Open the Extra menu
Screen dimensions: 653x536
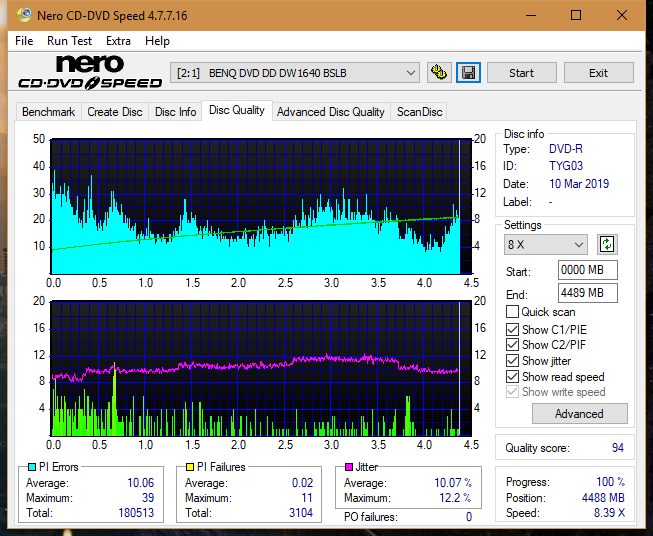(x=118, y=41)
